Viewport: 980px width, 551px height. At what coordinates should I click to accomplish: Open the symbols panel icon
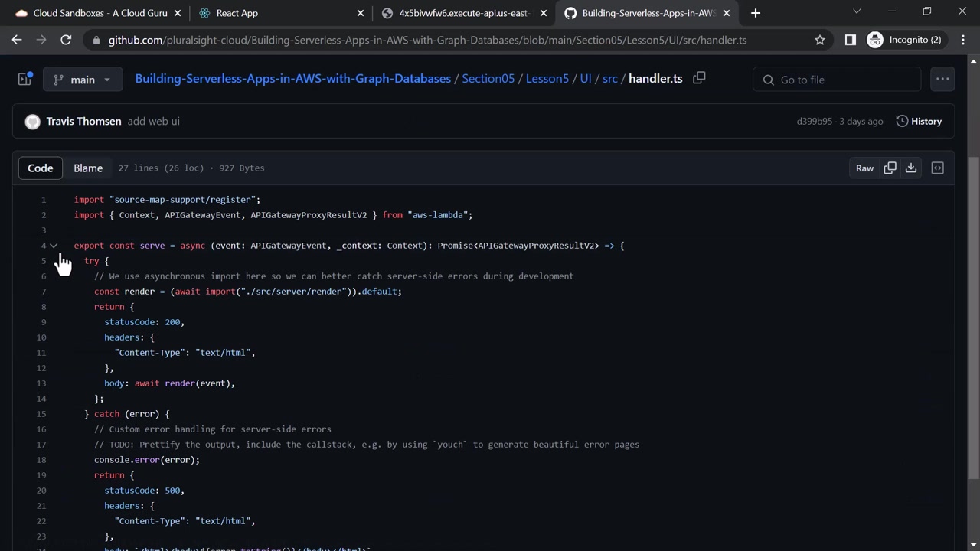[937, 168]
